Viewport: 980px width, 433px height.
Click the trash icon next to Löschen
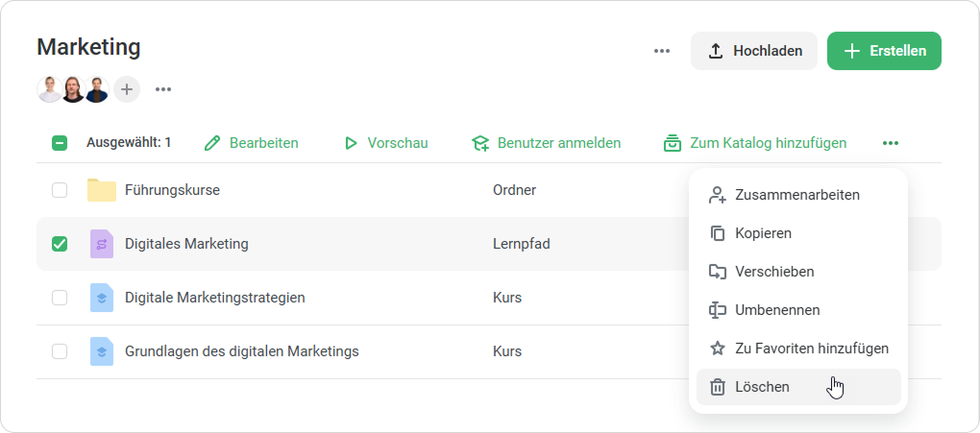(717, 387)
